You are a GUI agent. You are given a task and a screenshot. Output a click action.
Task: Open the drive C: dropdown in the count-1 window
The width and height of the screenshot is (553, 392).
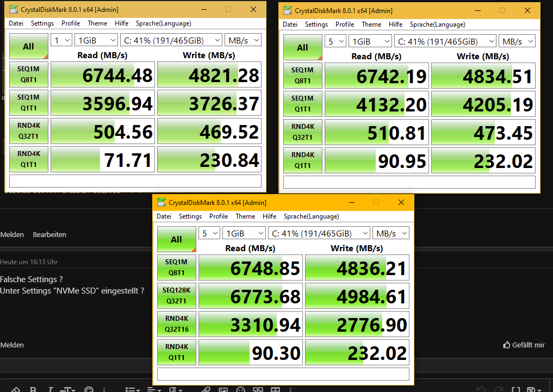pyautogui.click(x=171, y=41)
